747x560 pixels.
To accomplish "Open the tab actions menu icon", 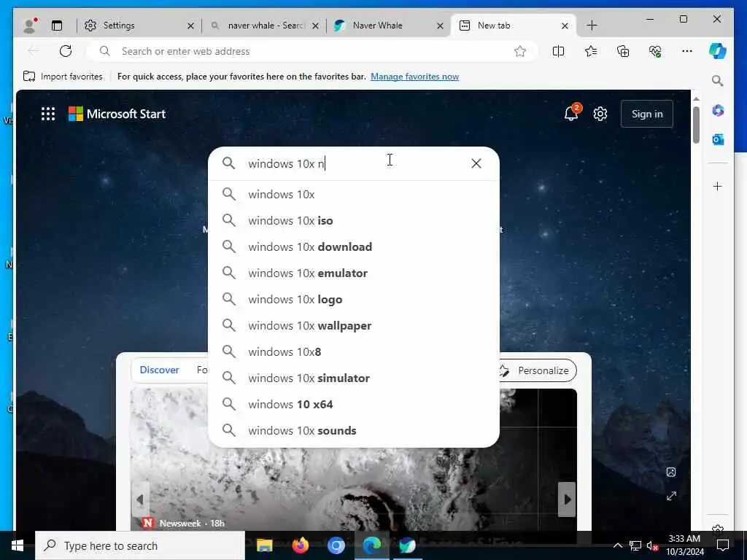I will 57,26.
